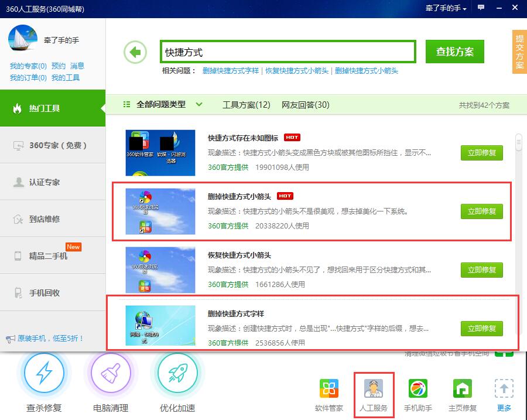Select the 手机回收 sidebar item

[x=53, y=293]
